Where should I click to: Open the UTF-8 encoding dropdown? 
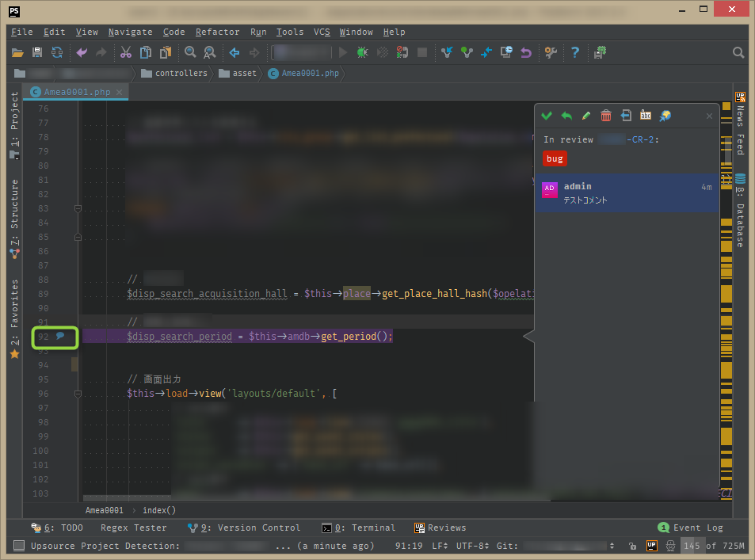(473, 546)
